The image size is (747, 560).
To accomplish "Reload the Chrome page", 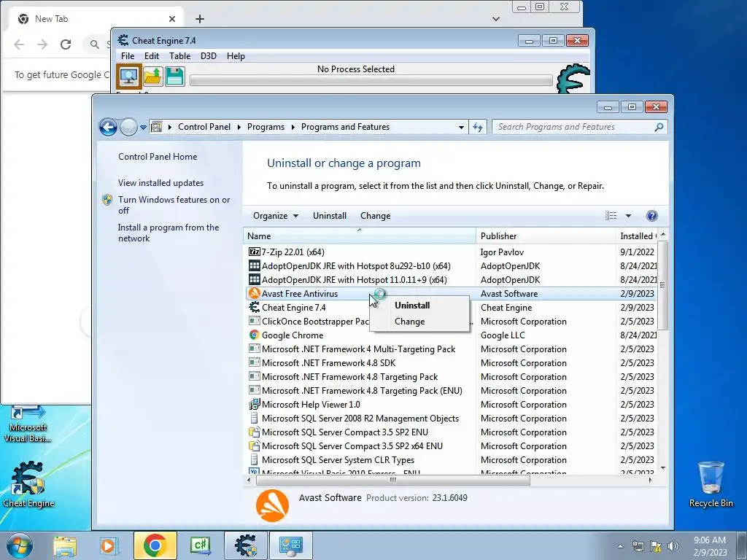I will (x=66, y=44).
